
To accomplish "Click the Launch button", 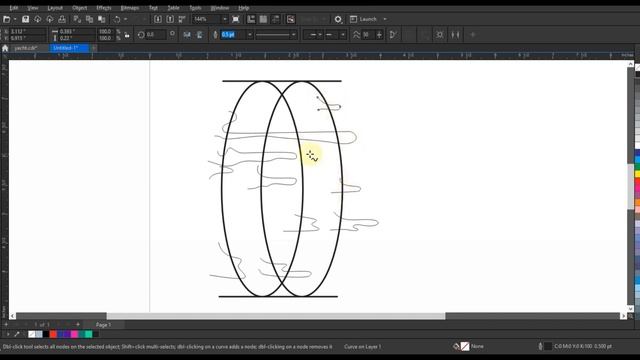I will 363,19.
